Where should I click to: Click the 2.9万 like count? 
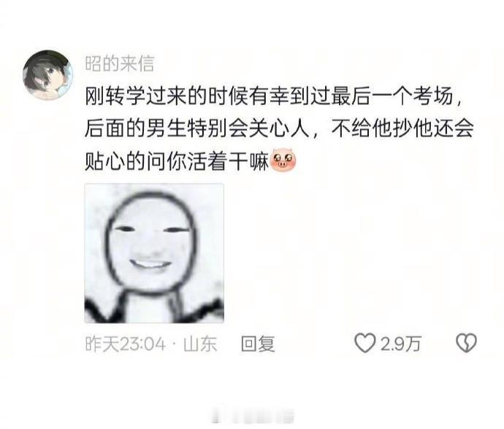point(400,344)
